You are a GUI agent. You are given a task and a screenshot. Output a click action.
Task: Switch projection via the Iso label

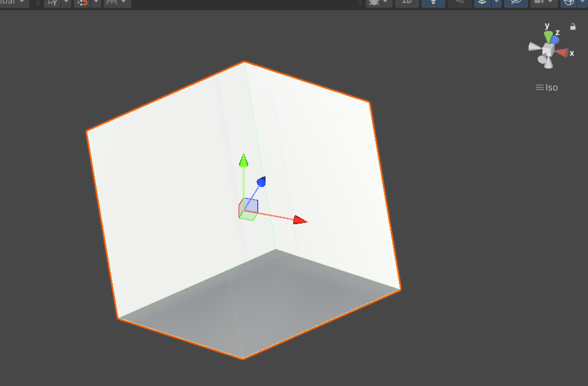coord(547,88)
